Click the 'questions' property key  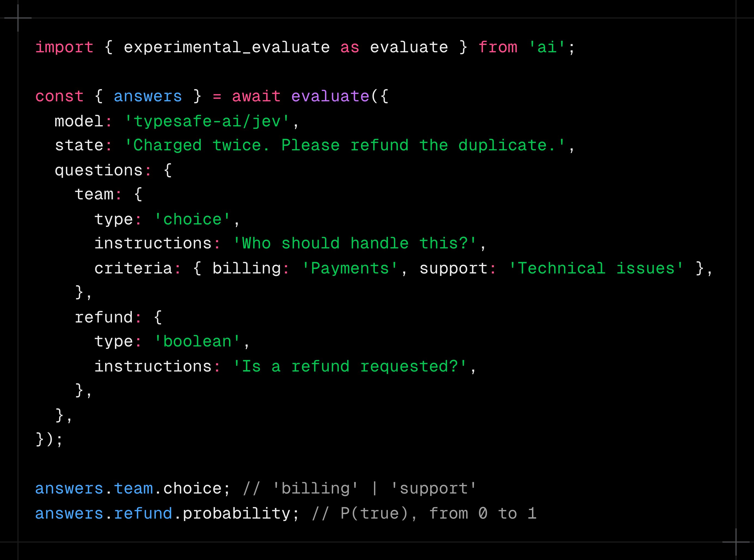tap(99, 171)
